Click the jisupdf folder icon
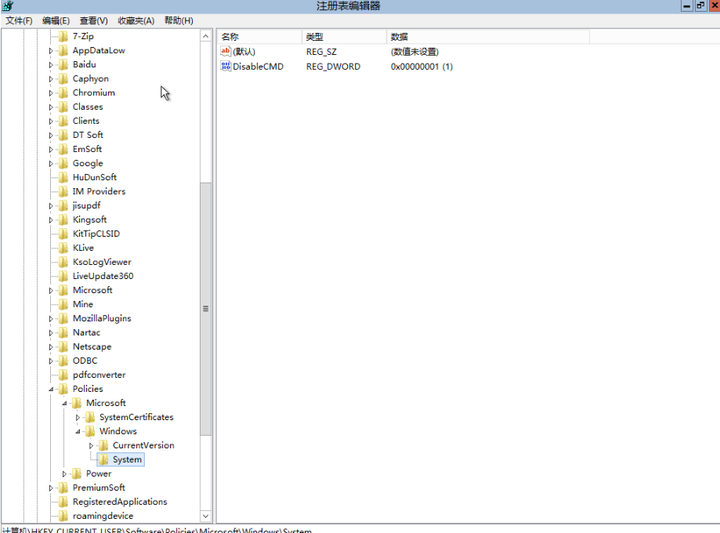 point(63,206)
